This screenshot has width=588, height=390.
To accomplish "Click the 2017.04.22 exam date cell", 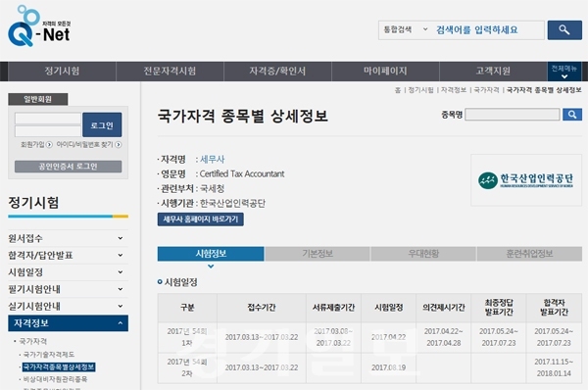I will pyautogui.click(x=388, y=337).
